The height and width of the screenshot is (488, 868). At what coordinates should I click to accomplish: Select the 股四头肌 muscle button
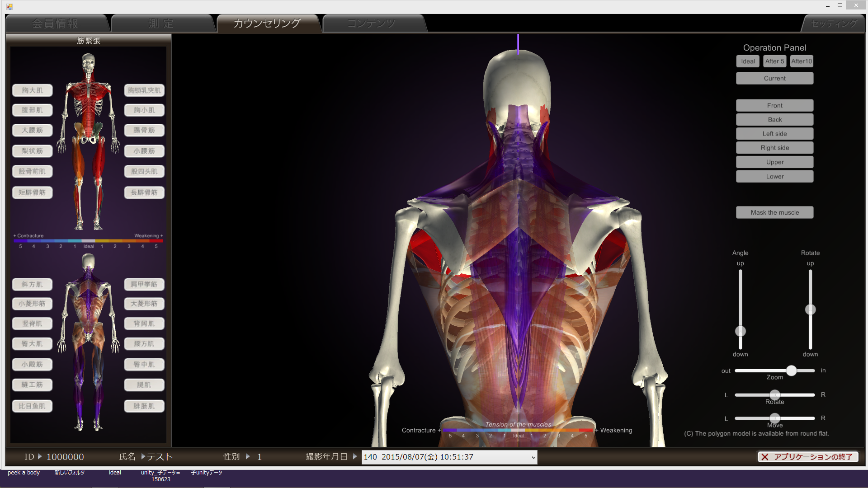click(x=144, y=171)
